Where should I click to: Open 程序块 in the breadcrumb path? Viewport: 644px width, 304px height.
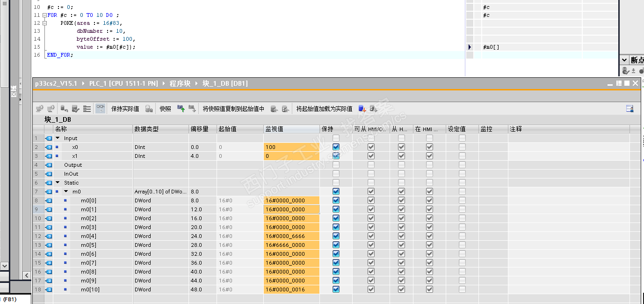point(180,83)
